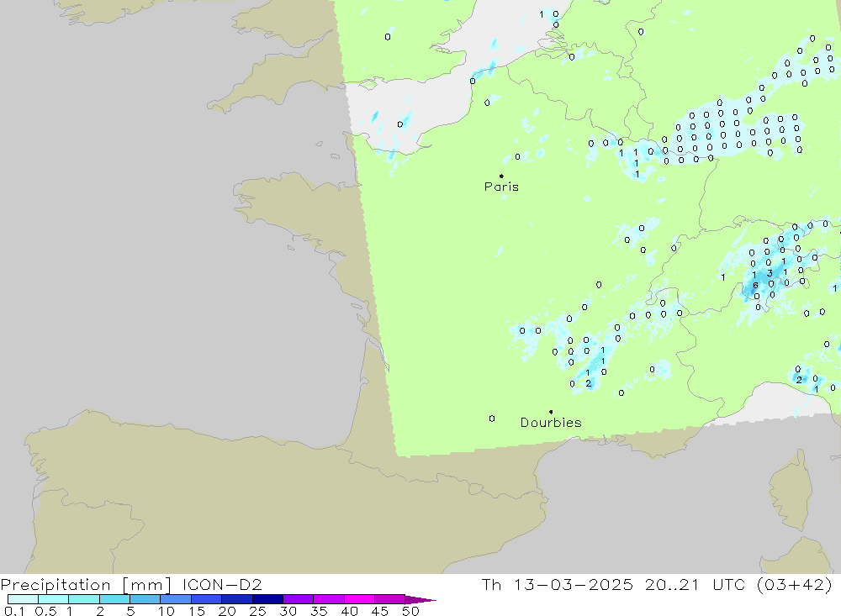Click the '50' legend scale label
This screenshot has width=841, height=616.
click(x=410, y=611)
